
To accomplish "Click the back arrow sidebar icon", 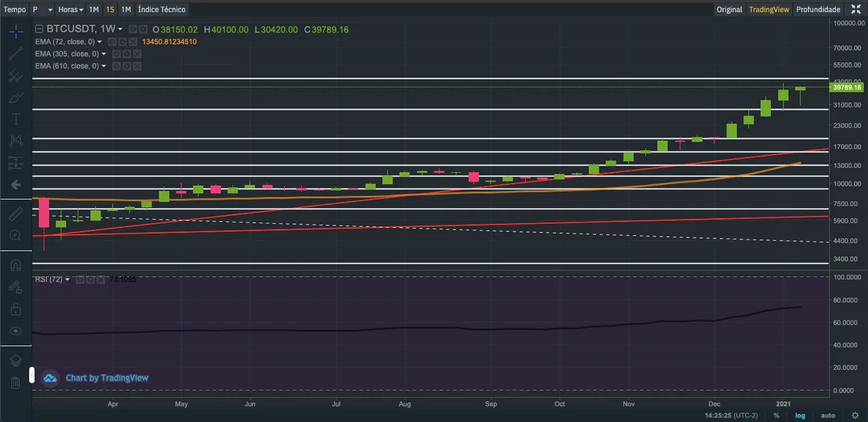I will point(16,184).
